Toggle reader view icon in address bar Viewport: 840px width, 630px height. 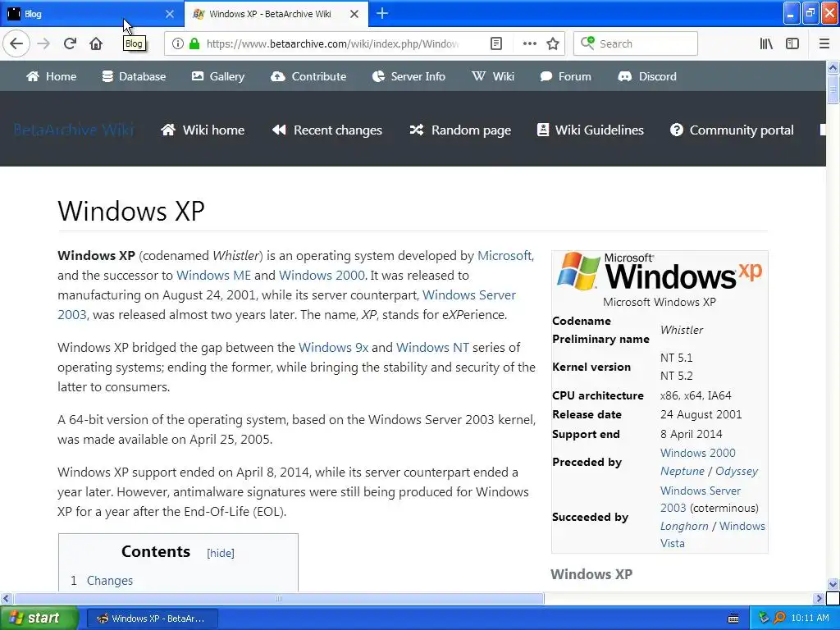pyautogui.click(x=496, y=43)
